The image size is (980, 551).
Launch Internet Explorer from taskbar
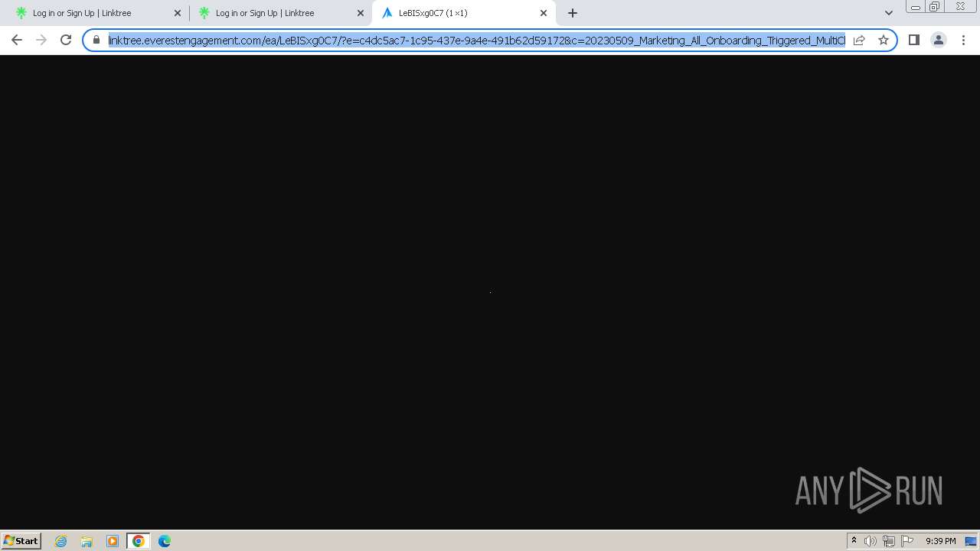click(61, 541)
